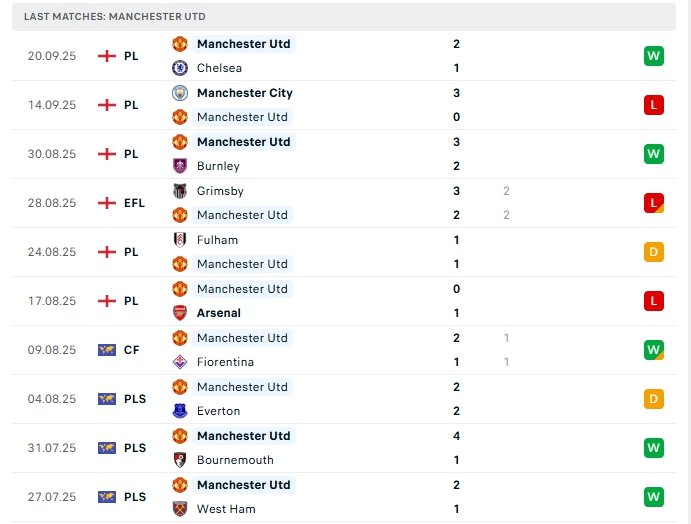This screenshot has width=691, height=524.
Task: Click the Chelsea club crest icon
Action: tap(180, 68)
